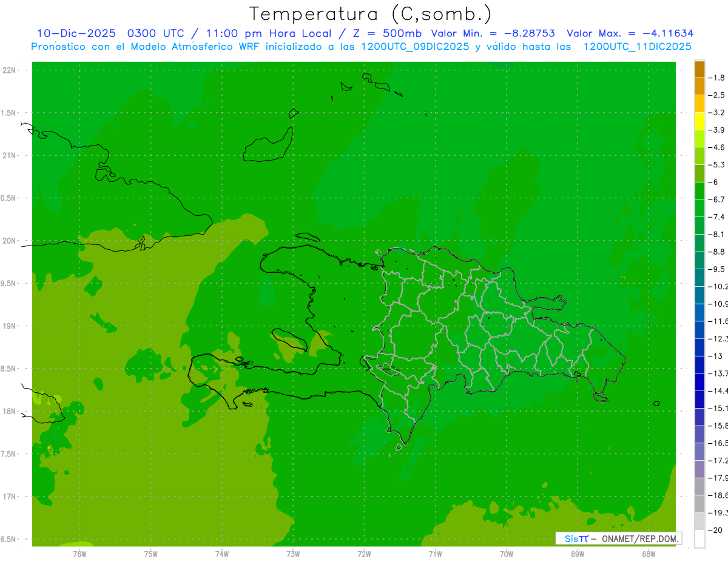Select the date text "10-Dic-2025"
The image size is (728, 562).
click(76, 33)
